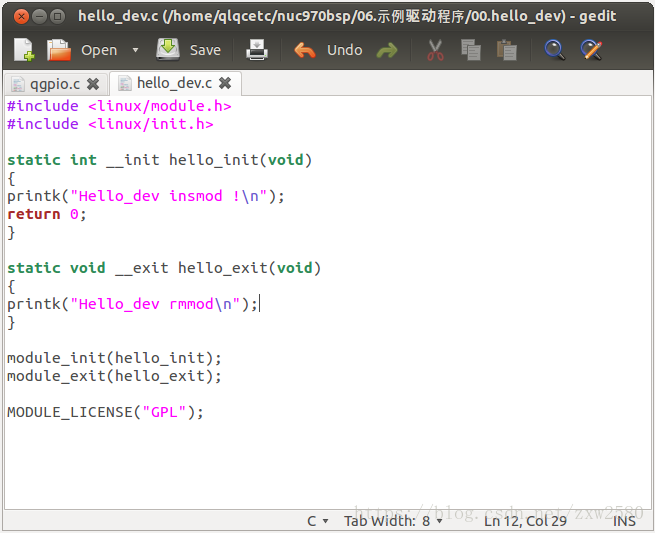Image resolution: width=655 pixels, height=533 pixels.
Task: Click the '#include <linux/init.h>' line
Action: click(x=110, y=124)
